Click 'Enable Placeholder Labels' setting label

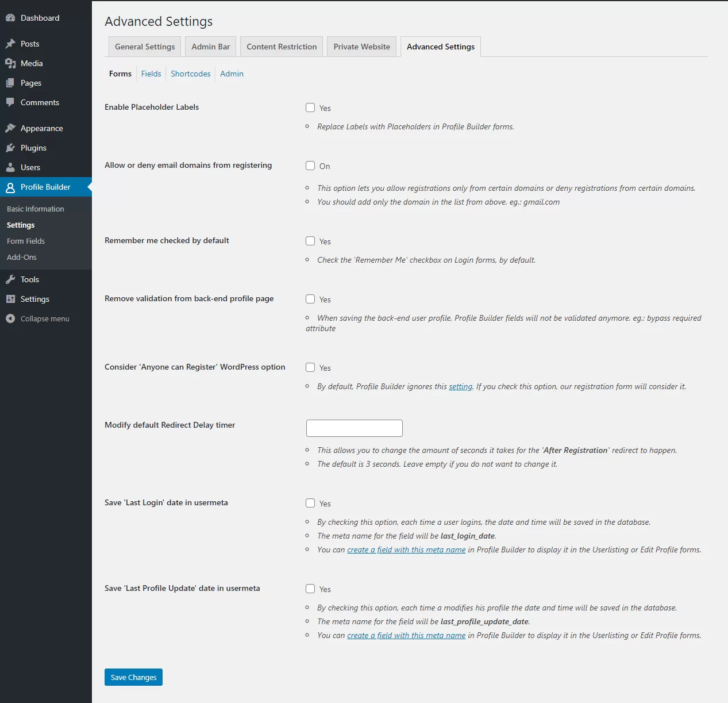(152, 107)
